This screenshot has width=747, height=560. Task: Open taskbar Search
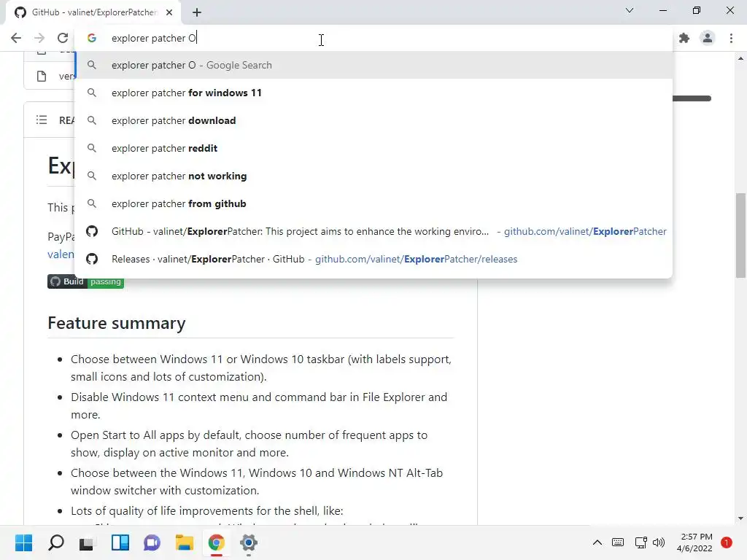(55, 542)
